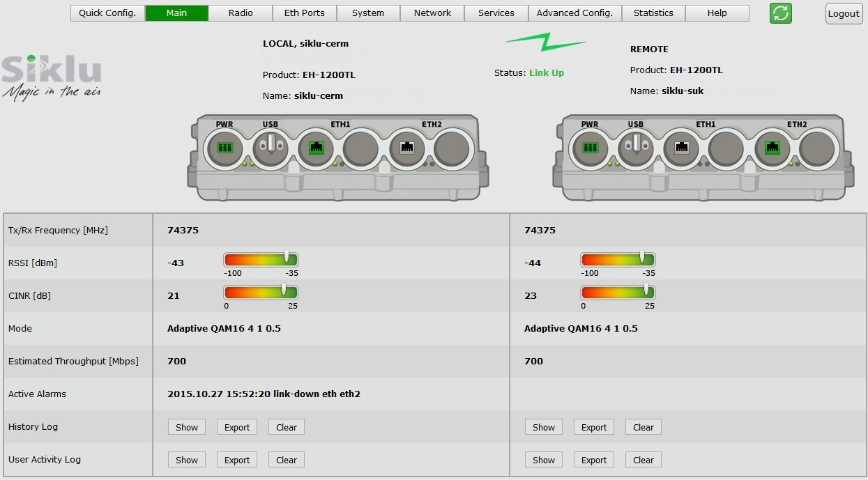Click the remote Adaptive QAM16 mode text

[x=581, y=329]
